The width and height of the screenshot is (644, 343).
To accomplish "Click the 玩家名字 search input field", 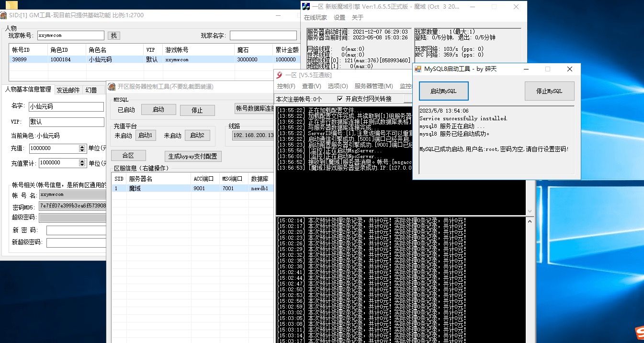I will click(263, 35).
